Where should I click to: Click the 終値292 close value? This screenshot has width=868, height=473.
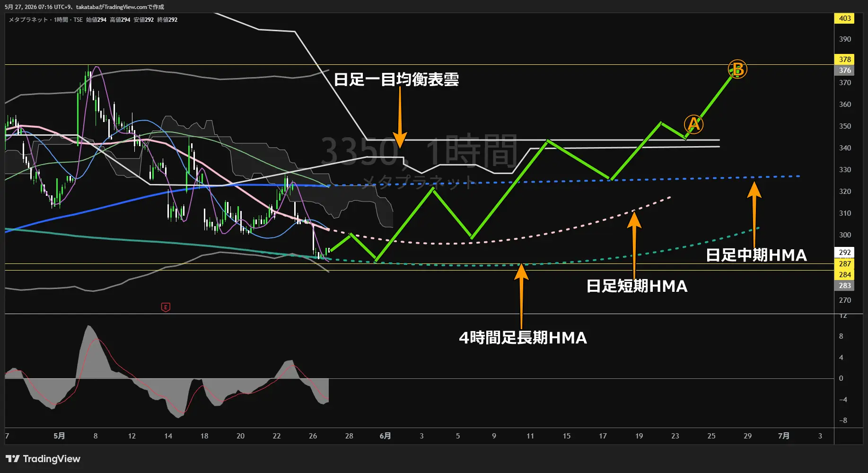[167, 20]
